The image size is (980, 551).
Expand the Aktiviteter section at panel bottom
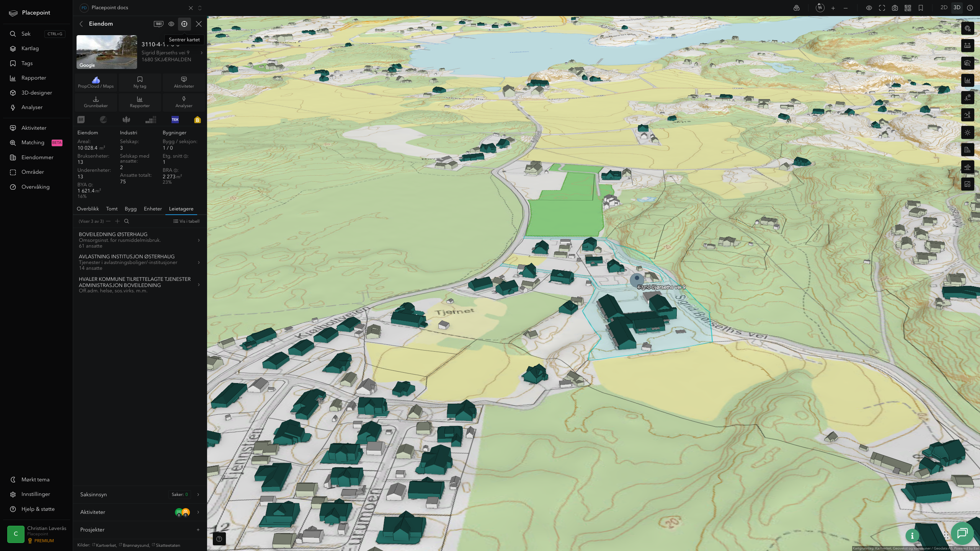tap(140, 512)
